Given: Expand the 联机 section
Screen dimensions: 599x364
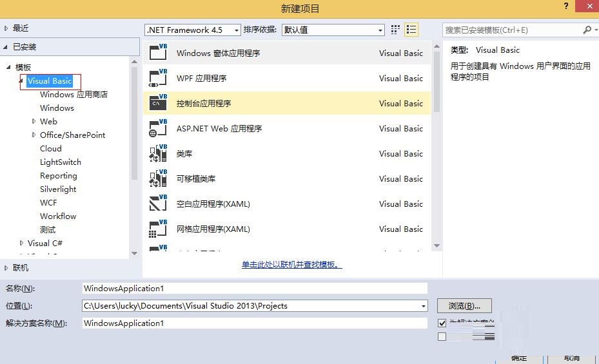Looking at the screenshot, I should [x=6, y=268].
